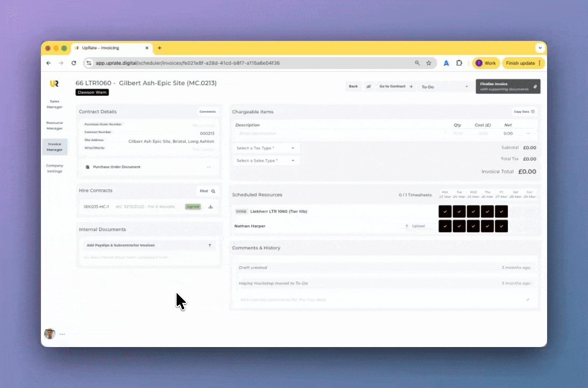Click the UpRate logo in the sidebar
The width and height of the screenshot is (588, 388).
pos(54,84)
